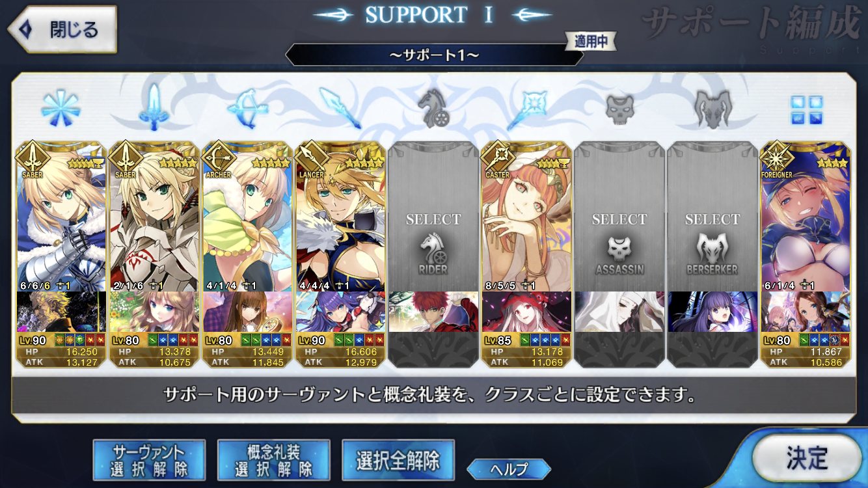Click the 選択全解除 button
Viewport: 868px width, 488px height.
[x=398, y=459]
